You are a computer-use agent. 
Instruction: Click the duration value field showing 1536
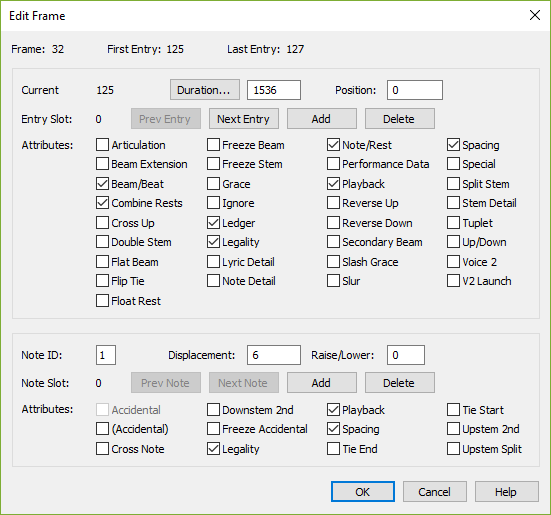pyautogui.click(x=274, y=90)
